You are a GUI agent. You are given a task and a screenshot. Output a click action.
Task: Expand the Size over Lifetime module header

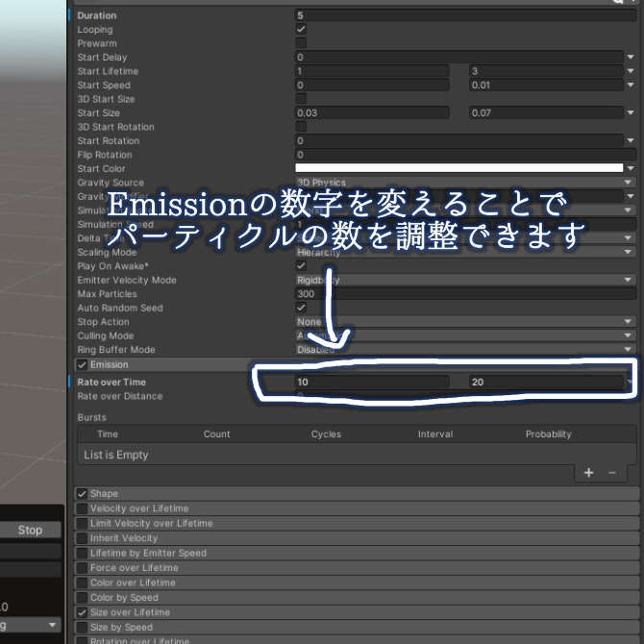point(357,612)
